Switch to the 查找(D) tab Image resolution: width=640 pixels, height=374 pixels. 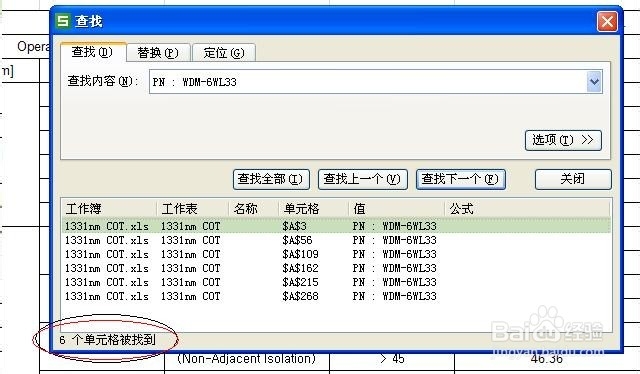pyautogui.click(x=92, y=52)
